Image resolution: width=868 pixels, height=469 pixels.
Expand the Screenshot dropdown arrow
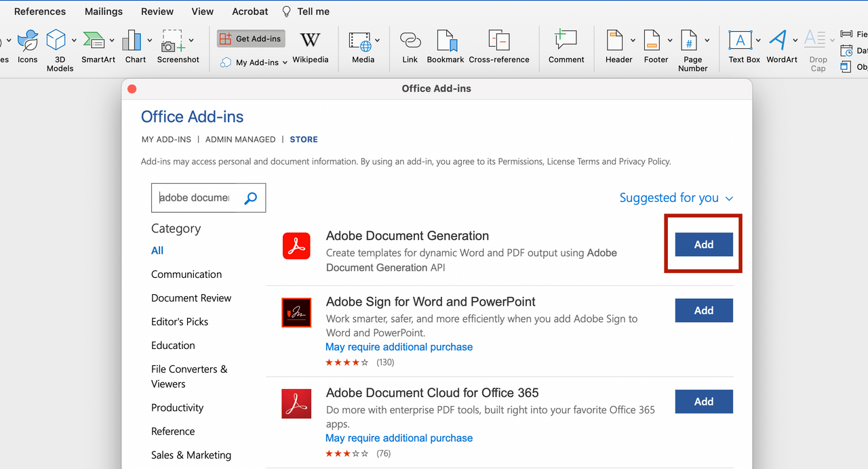coord(191,41)
